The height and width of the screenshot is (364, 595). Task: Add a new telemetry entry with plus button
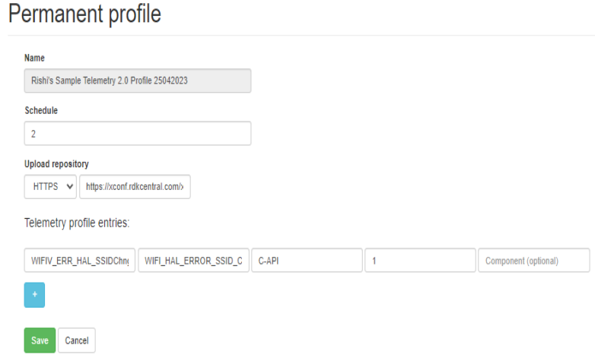[34, 296]
